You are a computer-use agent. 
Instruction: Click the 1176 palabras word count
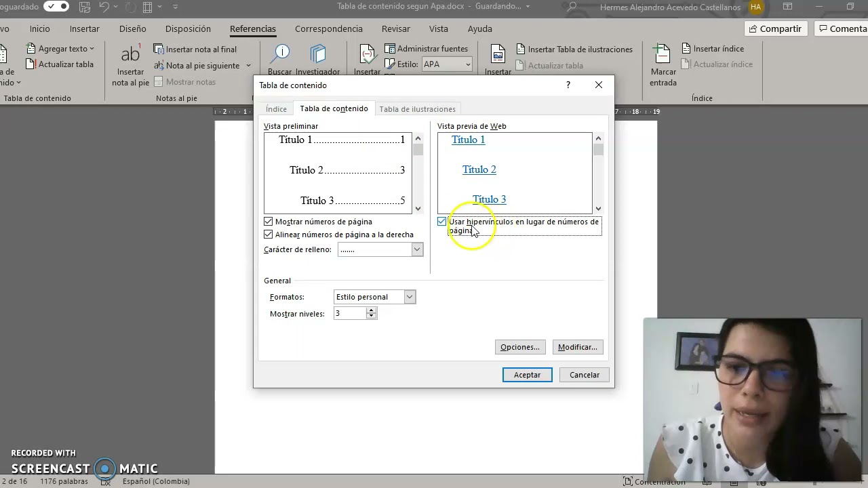64,481
